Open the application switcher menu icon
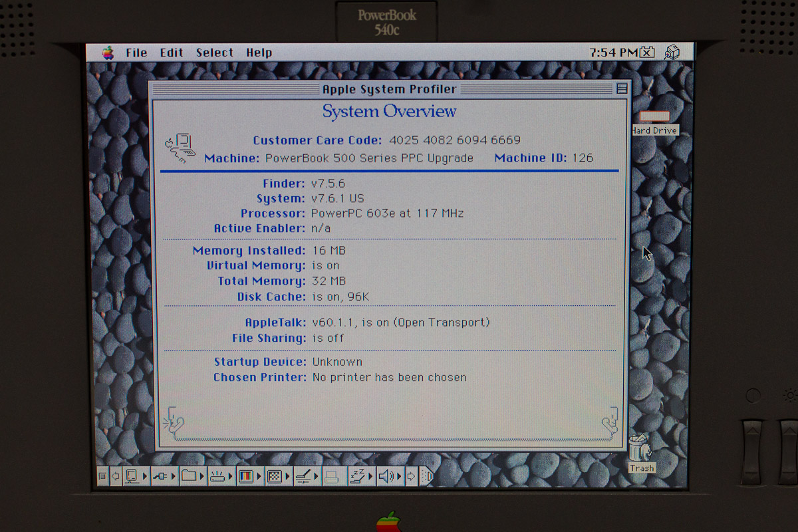The image size is (798, 532). point(672,53)
